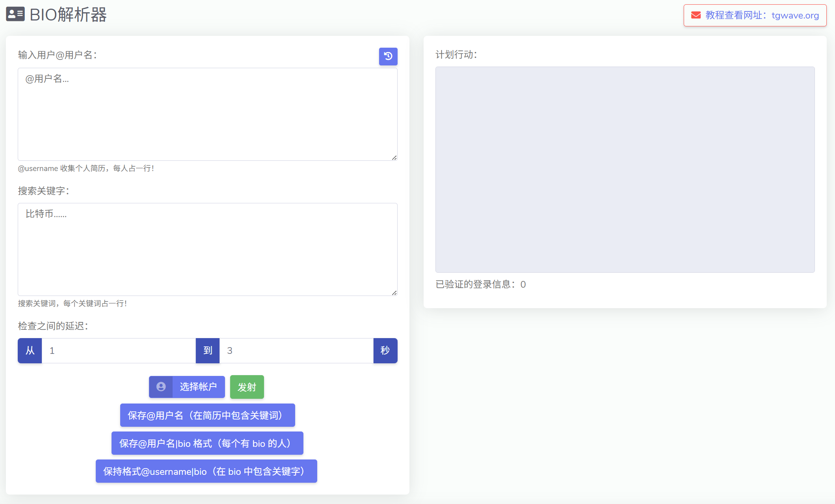Click the 从 label addon

30,351
